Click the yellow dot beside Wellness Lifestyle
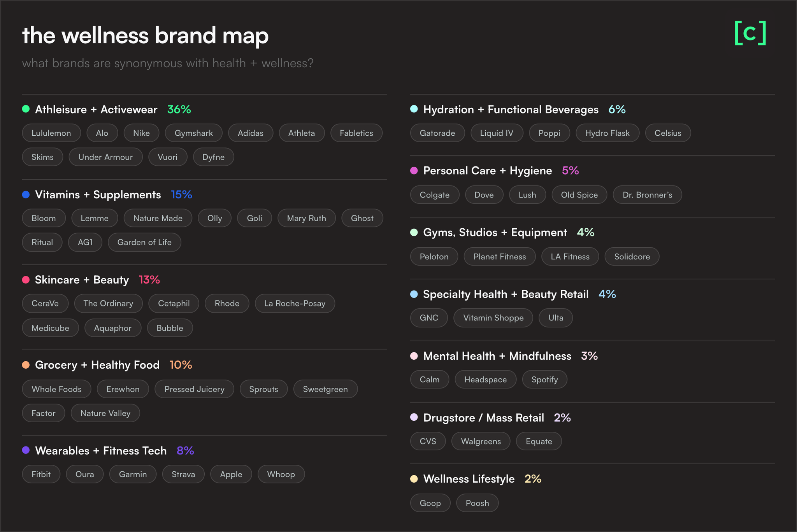This screenshot has height=532, width=797. 414,479
